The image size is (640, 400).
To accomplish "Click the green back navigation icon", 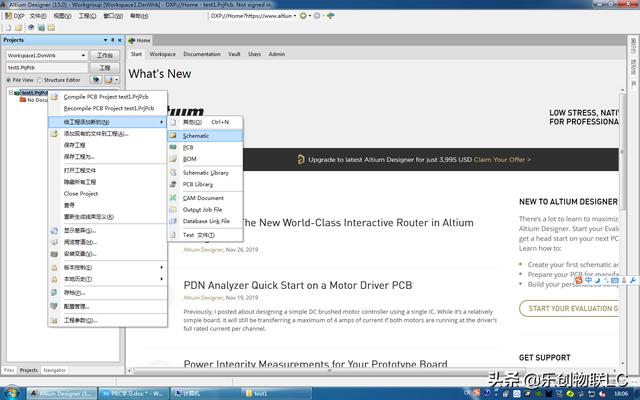I will coord(303,16).
